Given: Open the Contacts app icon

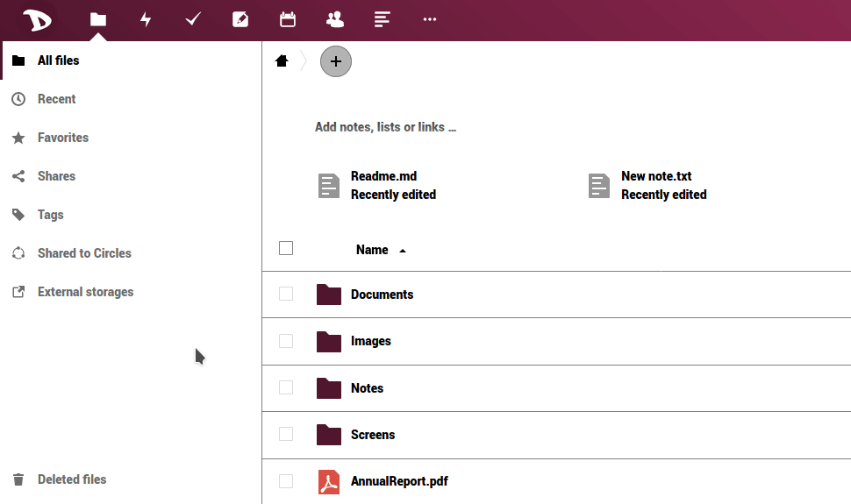Looking at the screenshot, I should point(334,19).
